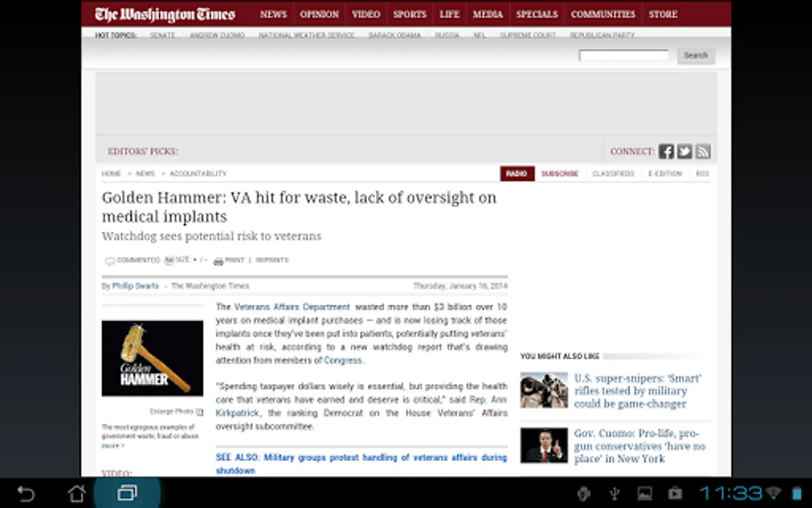This screenshot has width=812, height=508.
Task: Click the Rep. Ann Kirkpatrick link
Action: 488,400
